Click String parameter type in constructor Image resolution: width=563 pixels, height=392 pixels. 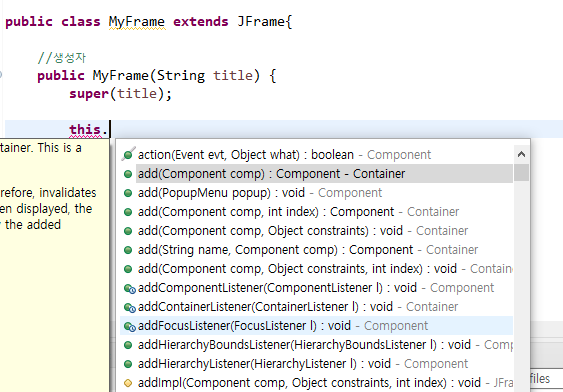(x=181, y=76)
